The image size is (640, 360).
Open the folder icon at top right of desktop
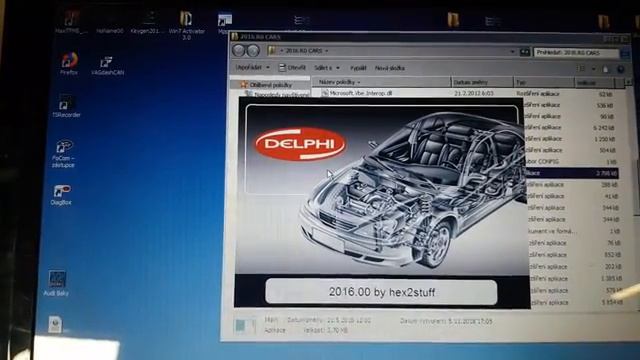tap(604, 21)
